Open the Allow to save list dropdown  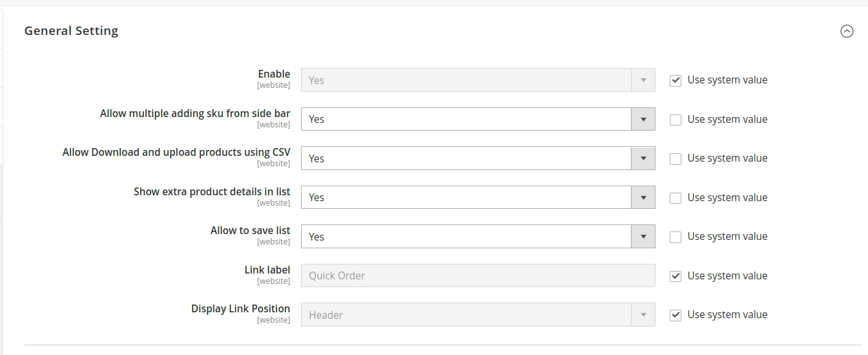[x=465, y=237]
